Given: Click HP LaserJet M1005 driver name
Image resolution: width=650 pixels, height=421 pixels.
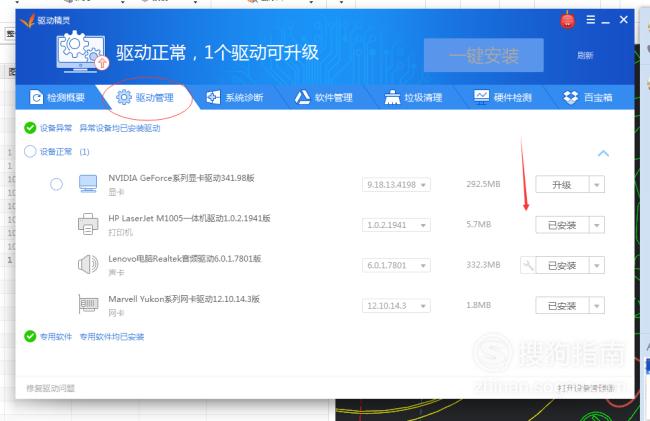Looking at the screenshot, I should coord(189,218).
